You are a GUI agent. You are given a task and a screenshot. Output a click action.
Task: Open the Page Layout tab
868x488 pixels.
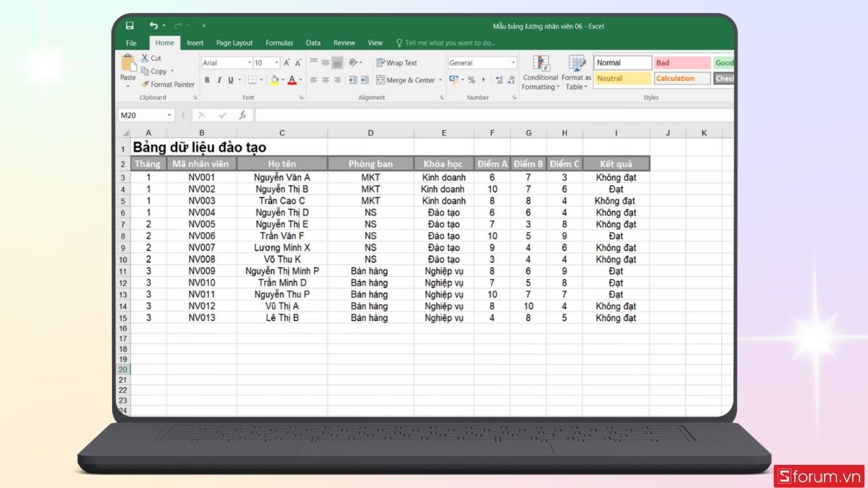tap(234, 43)
